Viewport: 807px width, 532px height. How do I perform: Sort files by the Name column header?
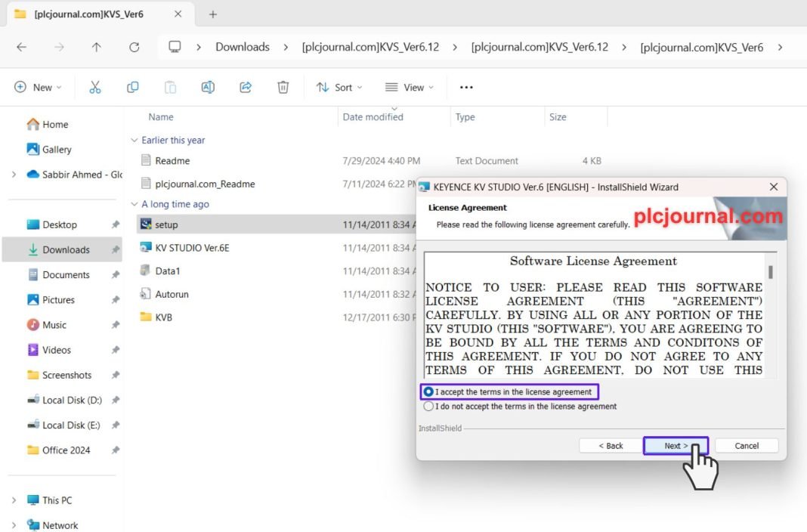tap(161, 117)
